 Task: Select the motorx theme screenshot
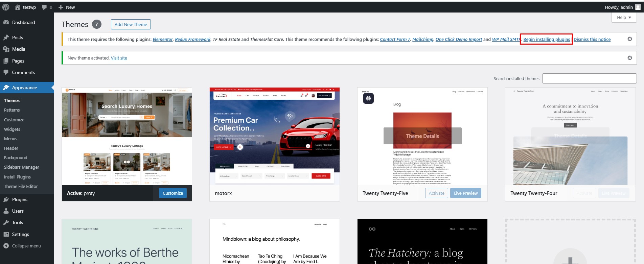point(275,136)
